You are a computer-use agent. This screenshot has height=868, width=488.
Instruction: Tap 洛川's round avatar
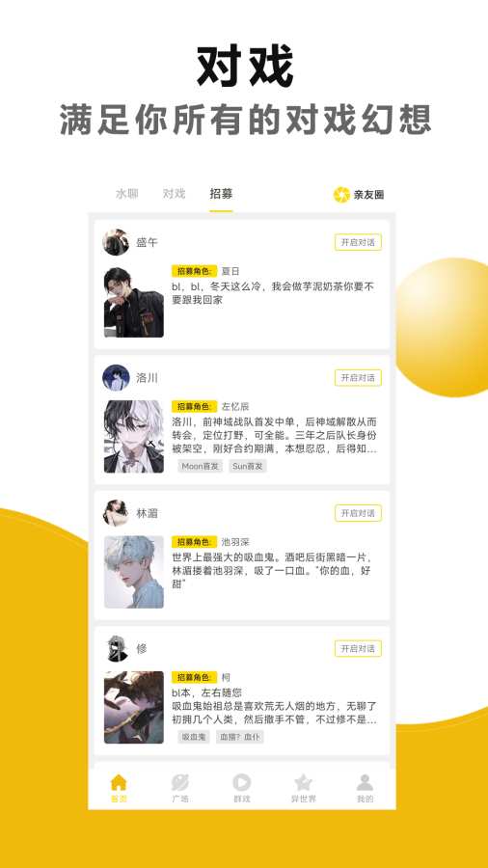[x=116, y=377]
